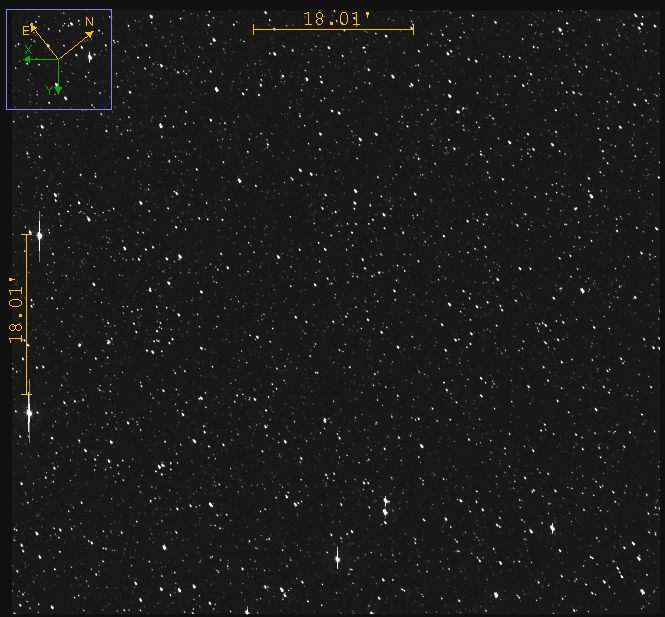Click the compass origin where arrows meet
This screenshot has width=665, height=617.
[x=58, y=59]
